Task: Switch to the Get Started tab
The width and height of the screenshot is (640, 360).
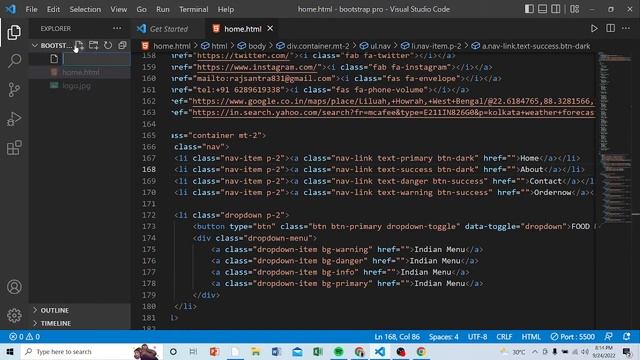Action: (x=168, y=29)
